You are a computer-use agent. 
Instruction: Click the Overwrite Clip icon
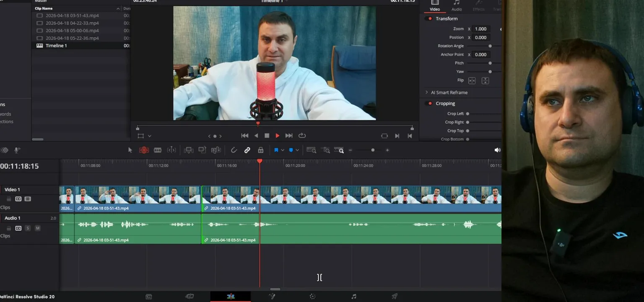pos(202,150)
